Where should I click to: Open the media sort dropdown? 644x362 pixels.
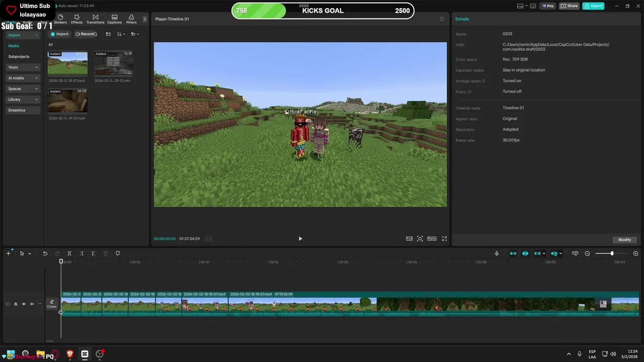[121, 34]
